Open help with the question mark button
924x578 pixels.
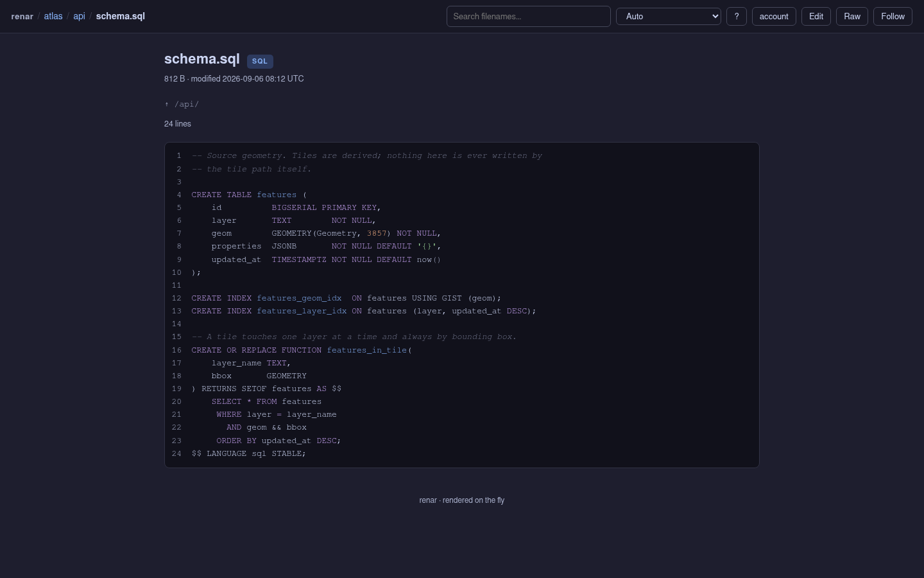click(x=736, y=16)
